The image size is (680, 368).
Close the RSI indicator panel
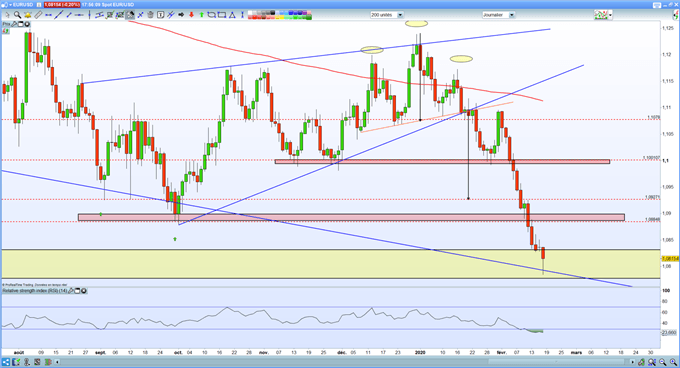[x=84, y=291]
